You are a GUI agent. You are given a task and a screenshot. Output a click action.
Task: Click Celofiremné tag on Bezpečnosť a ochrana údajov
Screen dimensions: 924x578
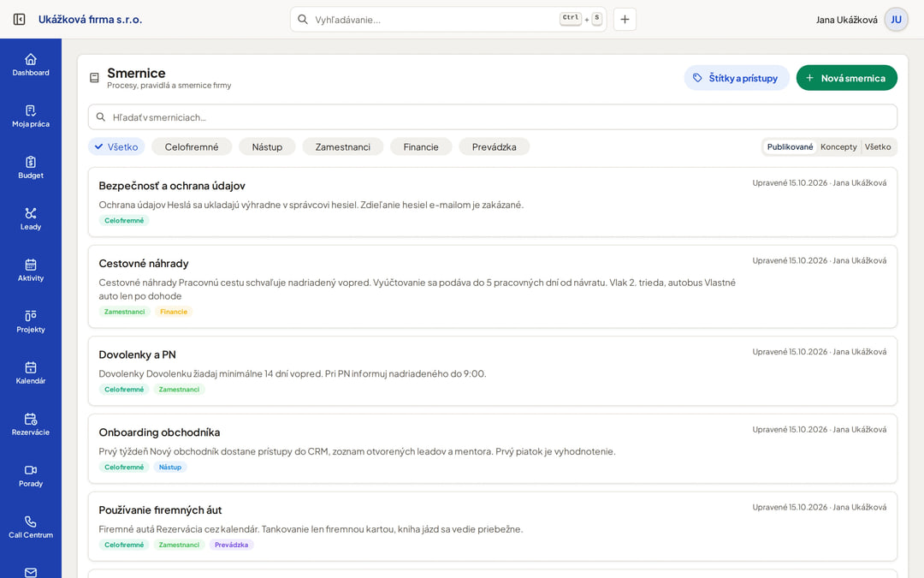click(124, 221)
